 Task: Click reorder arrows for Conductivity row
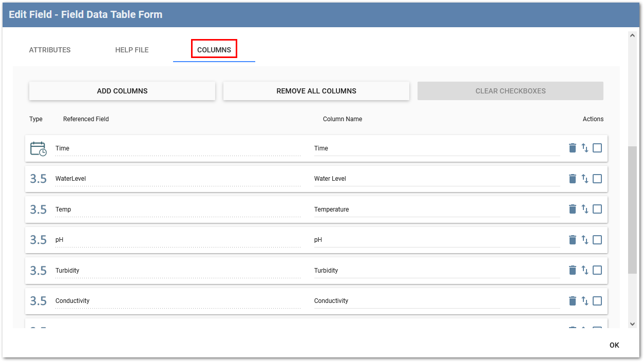(585, 301)
